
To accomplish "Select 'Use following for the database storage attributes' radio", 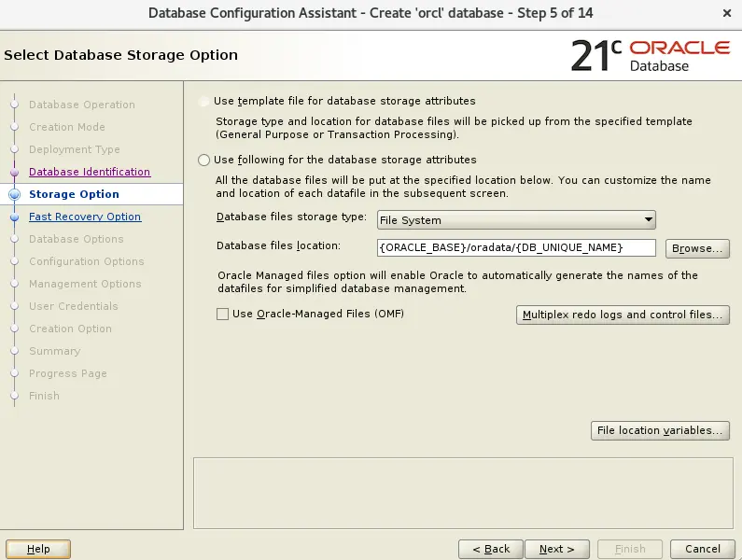I will 203,160.
